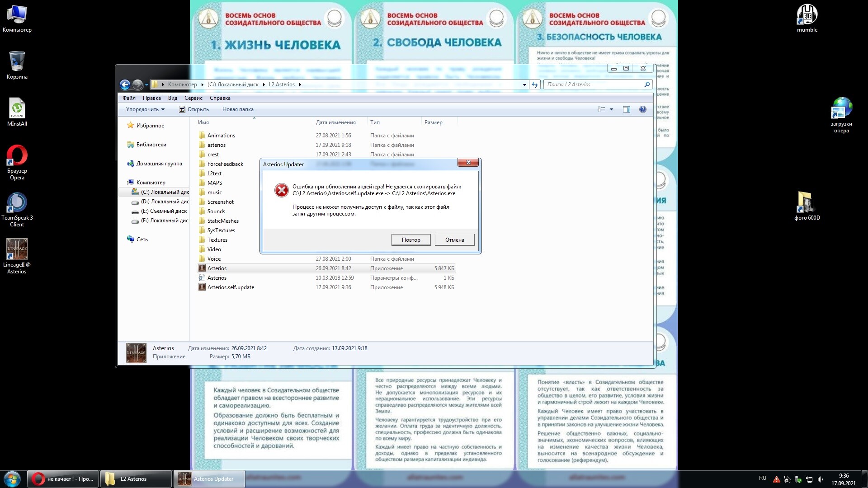This screenshot has width=868, height=488.
Task: Click the Asterios application icon
Action: (202, 268)
